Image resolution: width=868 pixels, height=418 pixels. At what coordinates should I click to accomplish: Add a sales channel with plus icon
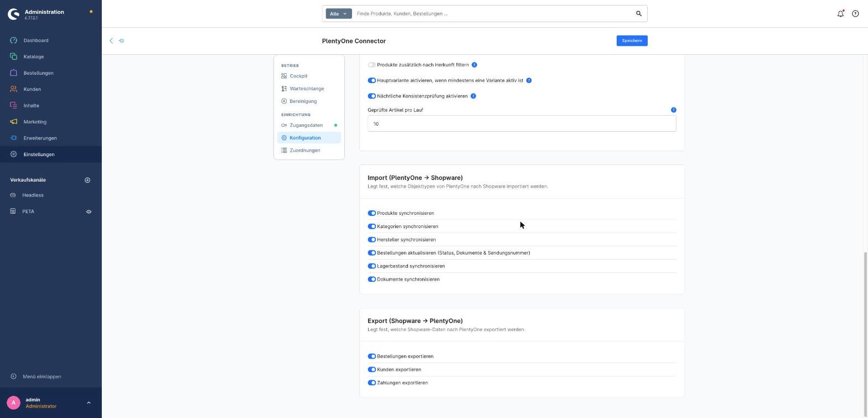87,180
